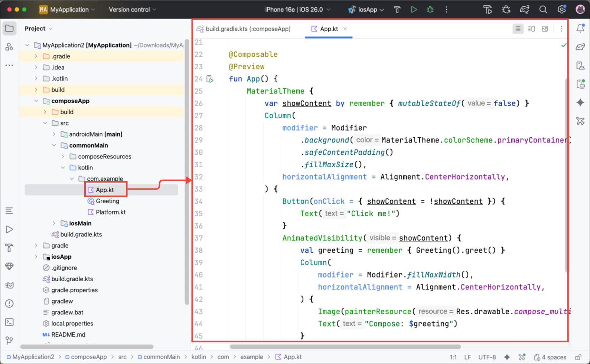
Task: Click run gutter icon beside fun App()
Action: pyautogui.click(x=210, y=79)
